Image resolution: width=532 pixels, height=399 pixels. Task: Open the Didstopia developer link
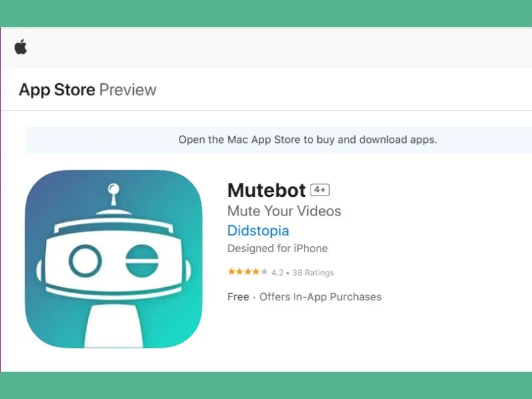tap(258, 230)
